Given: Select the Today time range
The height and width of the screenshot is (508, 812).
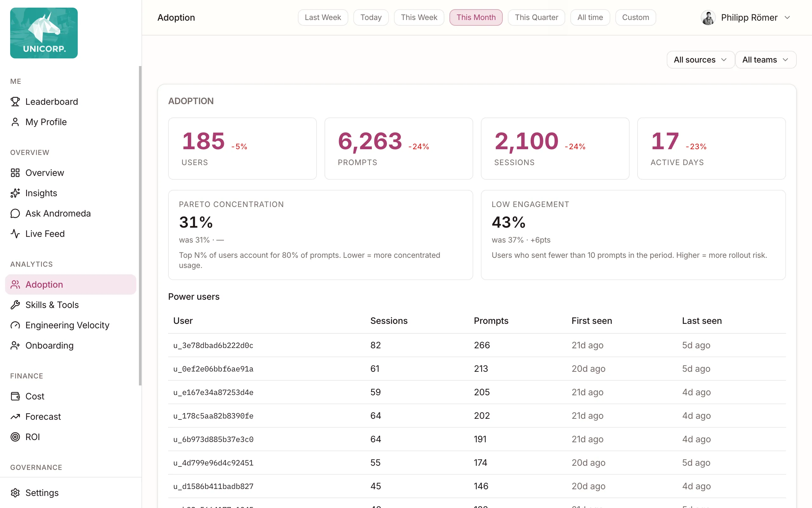Looking at the screenshot, I should 371,17.
